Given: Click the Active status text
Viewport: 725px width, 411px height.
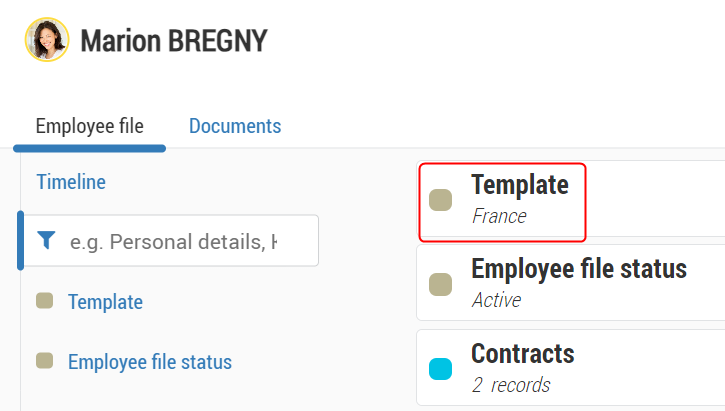Looking at the screenshot, I should click(x=496, y=300).
